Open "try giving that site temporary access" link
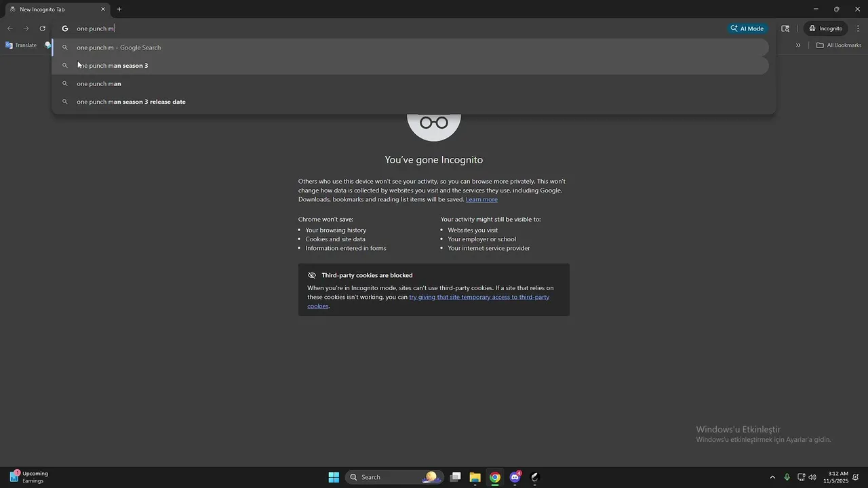 (479, 297)
